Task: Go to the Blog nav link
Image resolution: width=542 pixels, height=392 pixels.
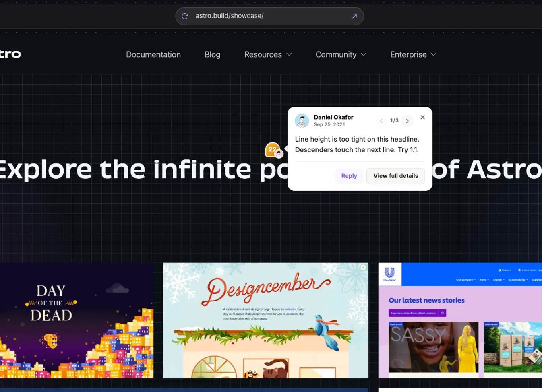Action: coord(212,54)
